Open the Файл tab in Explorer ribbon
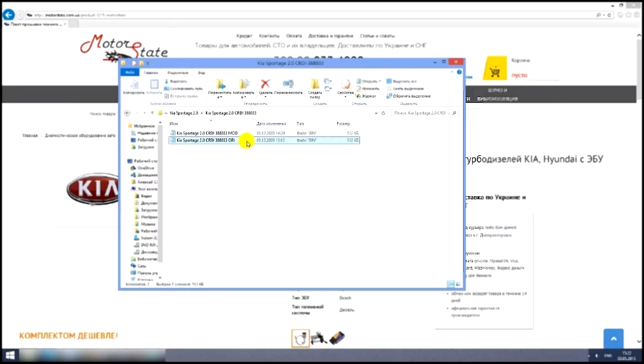This screenshot has width=644, height=364. pos(130,72)
